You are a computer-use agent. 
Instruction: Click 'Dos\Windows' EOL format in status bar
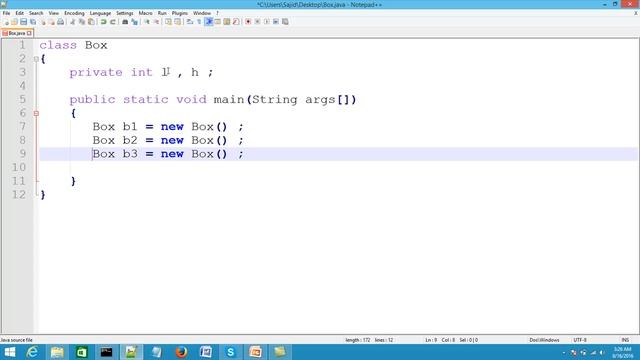pos(544,340)
